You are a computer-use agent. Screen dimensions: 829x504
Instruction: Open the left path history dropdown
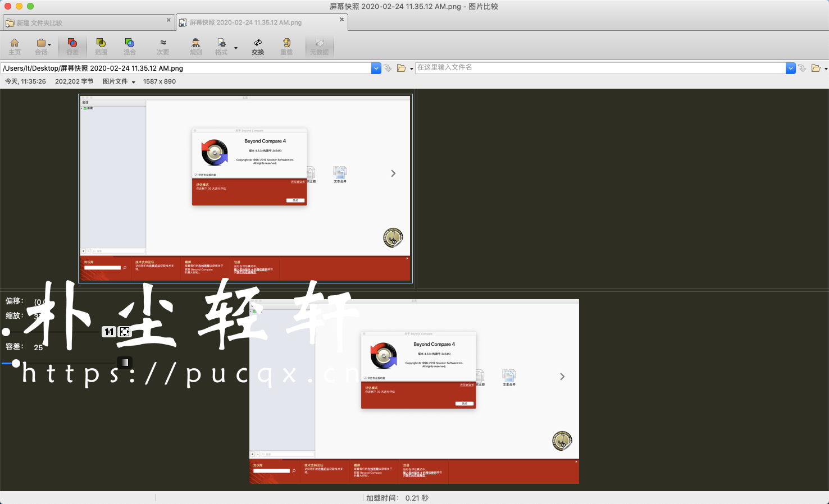coord(376,68)
